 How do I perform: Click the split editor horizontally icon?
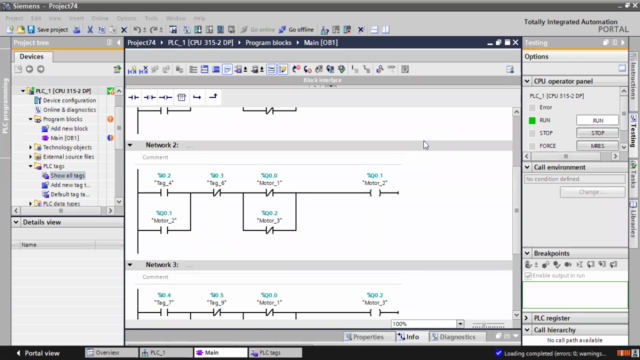(x=374, y=30)
